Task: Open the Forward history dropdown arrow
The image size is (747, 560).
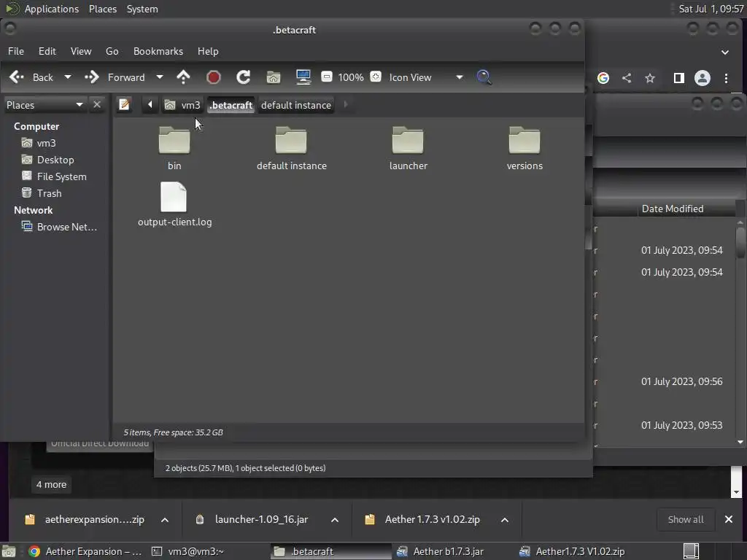Action: [160, 77]
